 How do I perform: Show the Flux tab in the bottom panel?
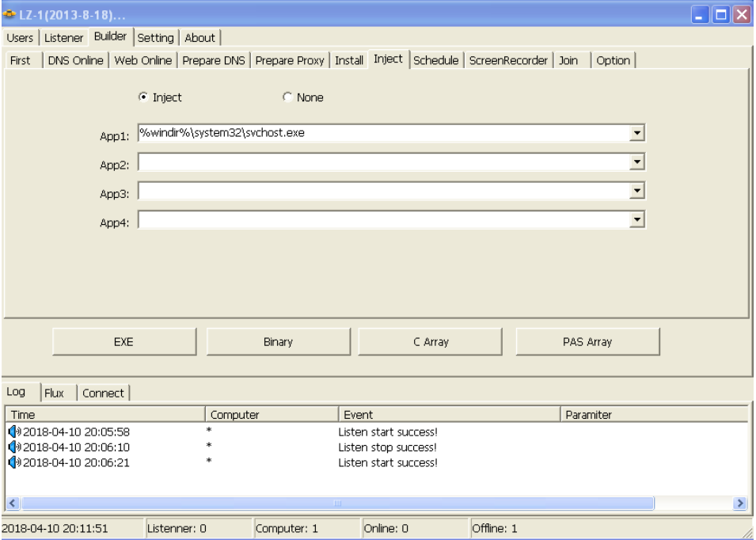coord(59,393)
